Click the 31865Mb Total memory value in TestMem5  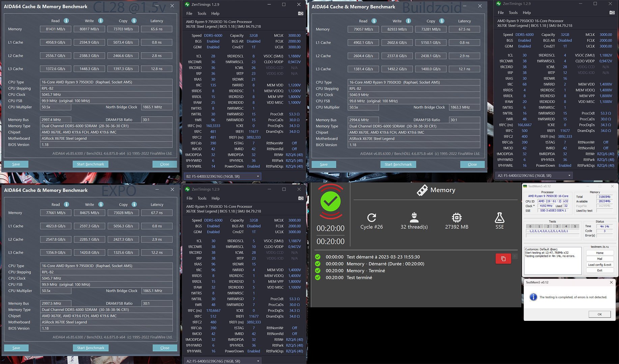[x=604, y=197]
